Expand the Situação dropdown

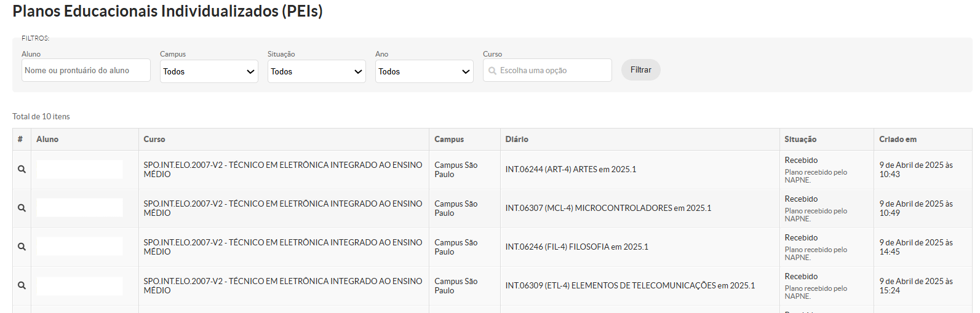pyautogui.click(x=317, y=71)
